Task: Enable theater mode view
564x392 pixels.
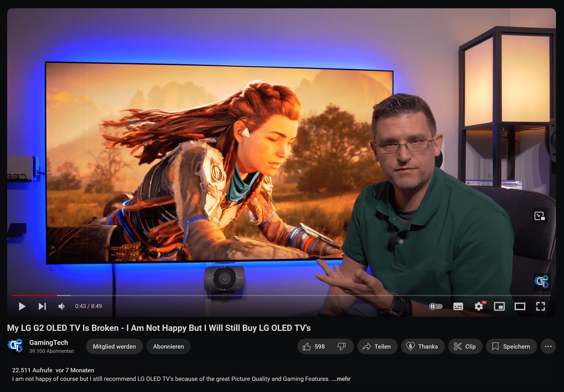Action: pos(520,306)
